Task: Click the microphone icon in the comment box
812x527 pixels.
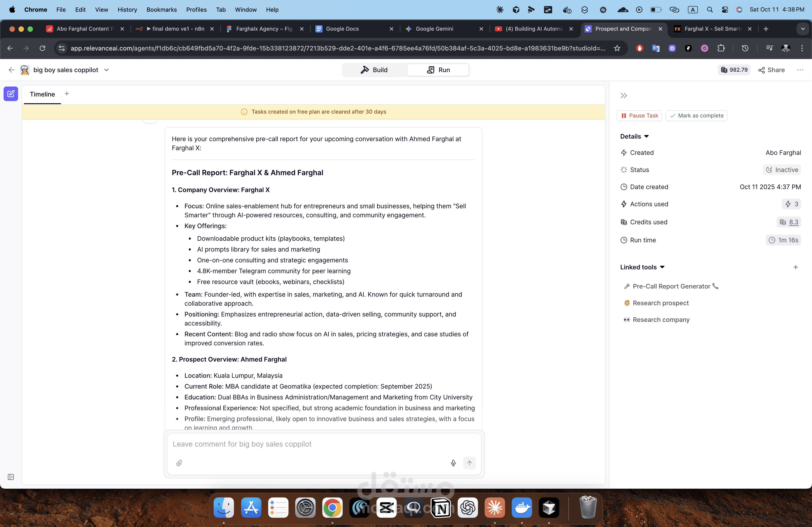Action: 453,463
